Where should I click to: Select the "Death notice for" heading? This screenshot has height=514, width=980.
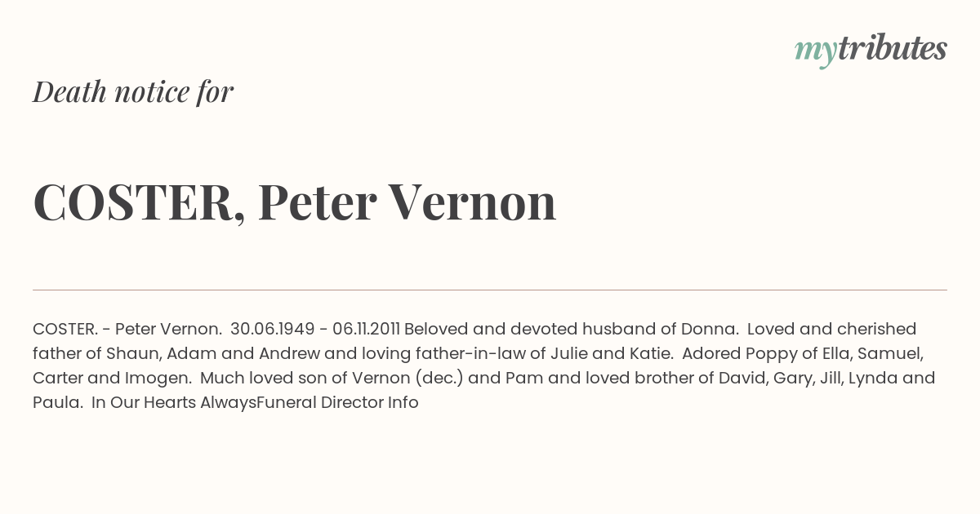(x=133, y=92)
